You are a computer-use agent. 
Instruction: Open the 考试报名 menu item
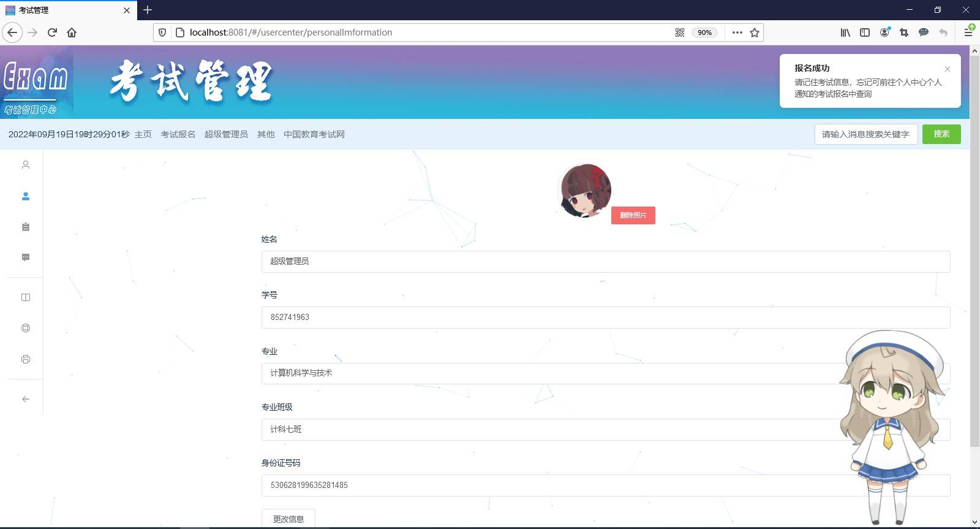(178, 134)
